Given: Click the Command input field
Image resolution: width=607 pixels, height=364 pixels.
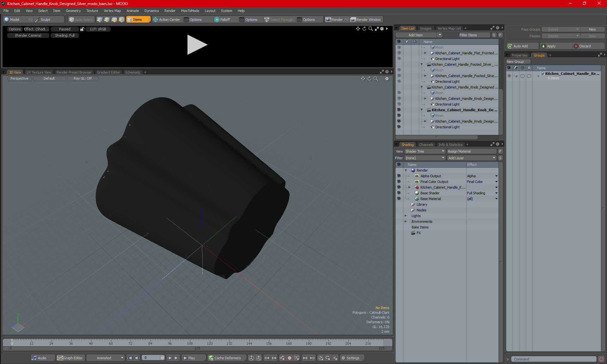Looking at the screenshot, I should pyautogui.click(x=554, y=359).
